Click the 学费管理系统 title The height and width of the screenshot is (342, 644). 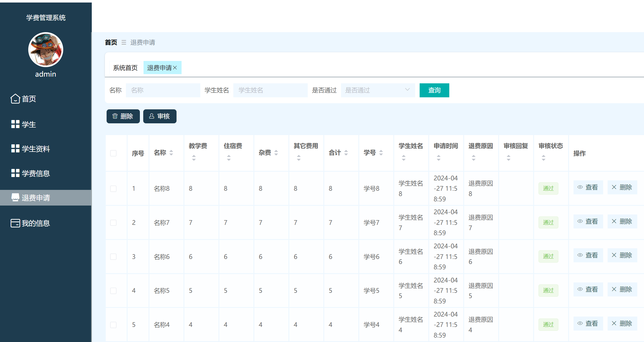tap(46, 18)
